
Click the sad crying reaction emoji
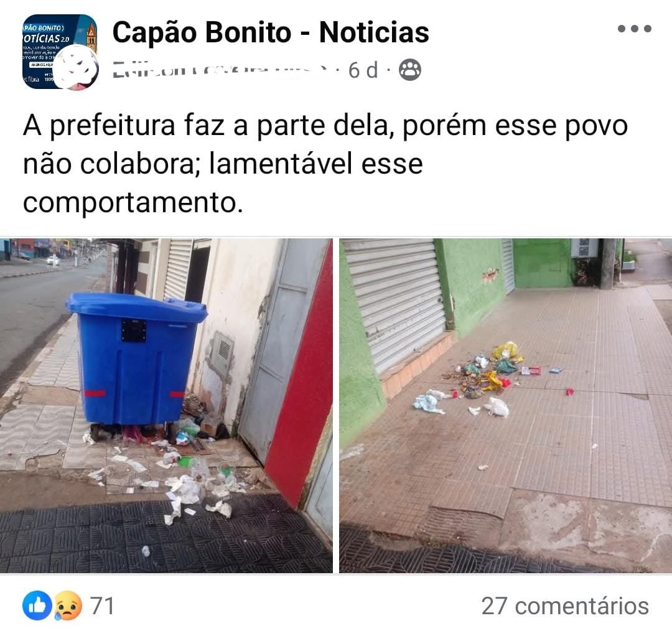click(67, 606)
